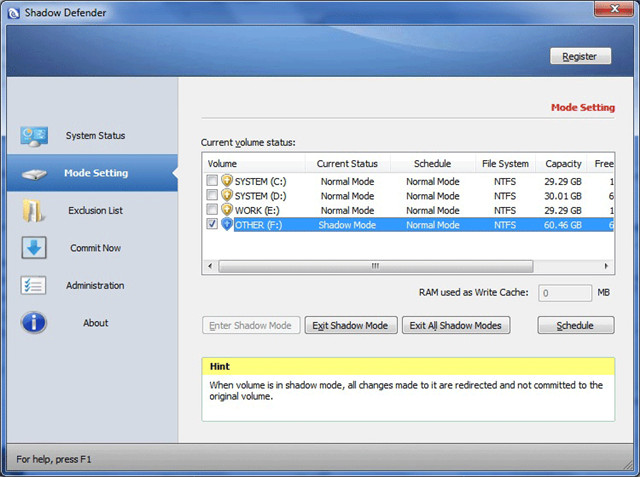Check the SYSTEM (C:) volume checkbox
This screenshot has height=477, width=640.
212,180
